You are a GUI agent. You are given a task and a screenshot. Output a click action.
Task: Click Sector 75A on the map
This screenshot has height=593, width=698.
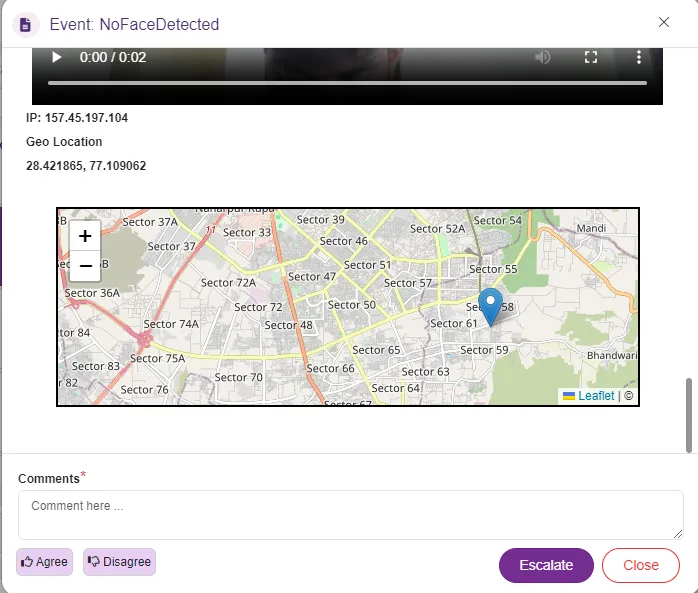[157, 358]
